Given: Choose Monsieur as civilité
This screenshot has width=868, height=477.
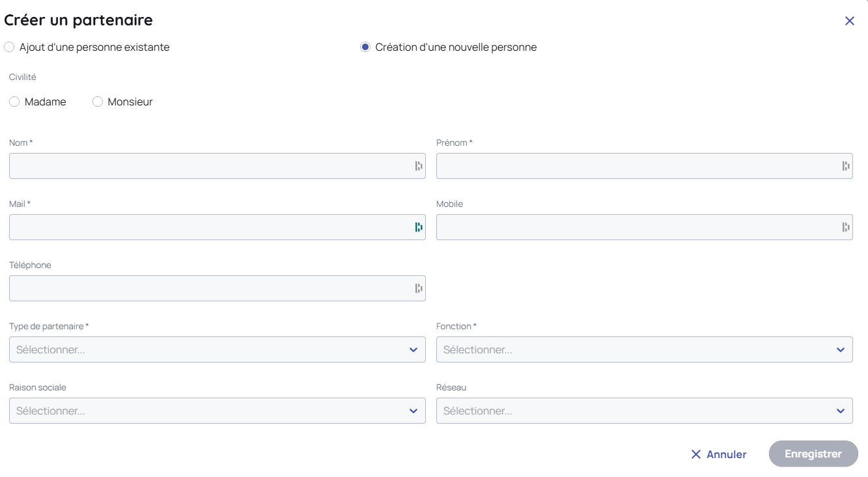Looking at the screenshot, I should 98,102.
